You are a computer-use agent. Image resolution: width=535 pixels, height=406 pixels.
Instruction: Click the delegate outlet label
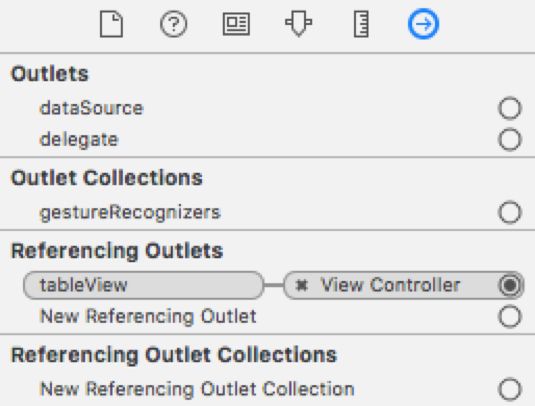point(79,140)
